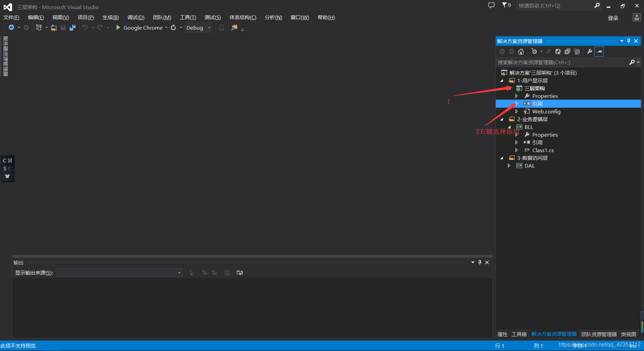Click the Find in Files toolbar icon
Image resolution: width=644 pixels, height=351 pixels.
[234, 28]
